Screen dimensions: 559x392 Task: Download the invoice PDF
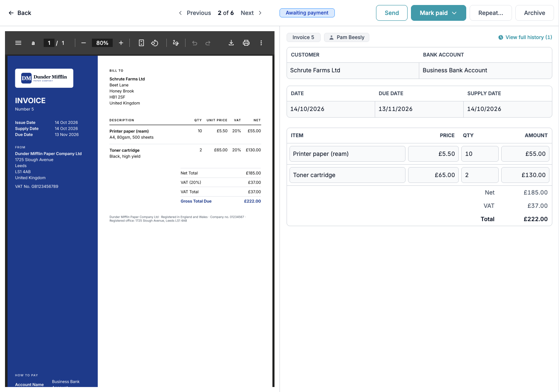click(x=231, y=43)
